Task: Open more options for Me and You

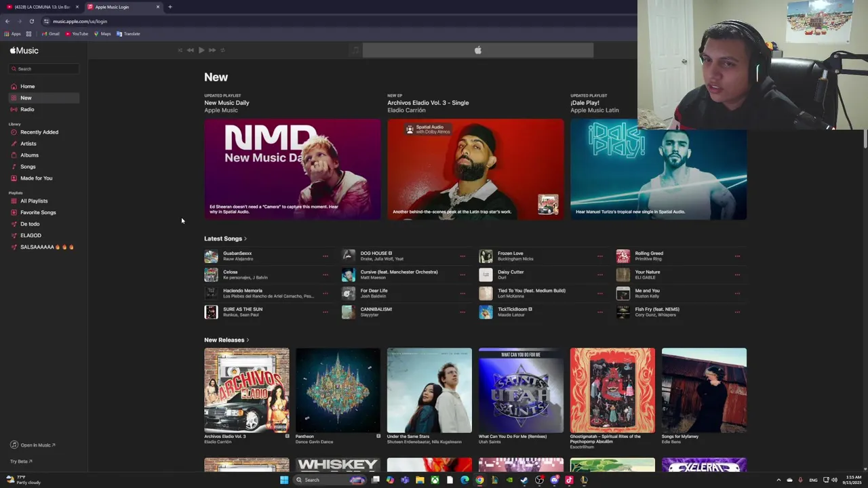Action: [737, 293]
